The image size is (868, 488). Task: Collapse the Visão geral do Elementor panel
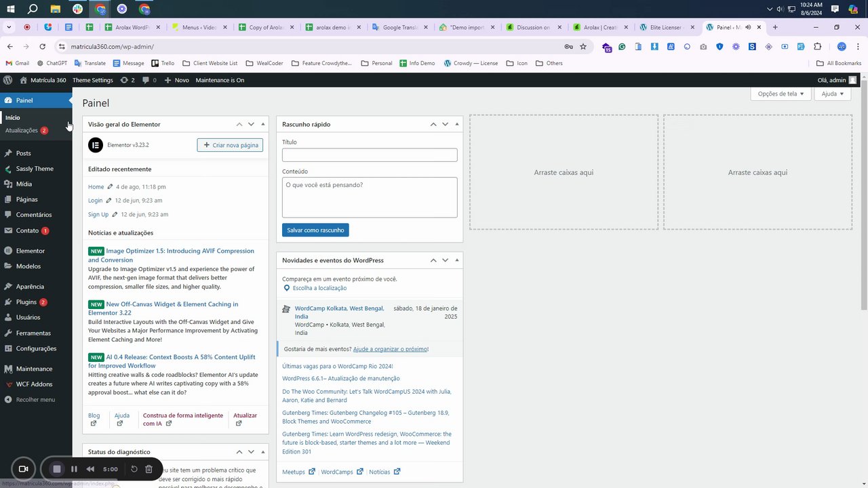click(263, 124)
